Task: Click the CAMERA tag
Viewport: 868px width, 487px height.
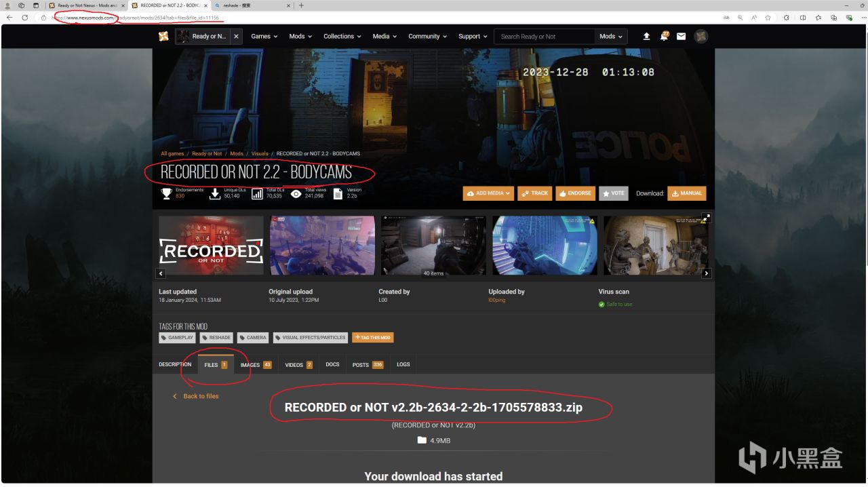Action: coord(253,338)
